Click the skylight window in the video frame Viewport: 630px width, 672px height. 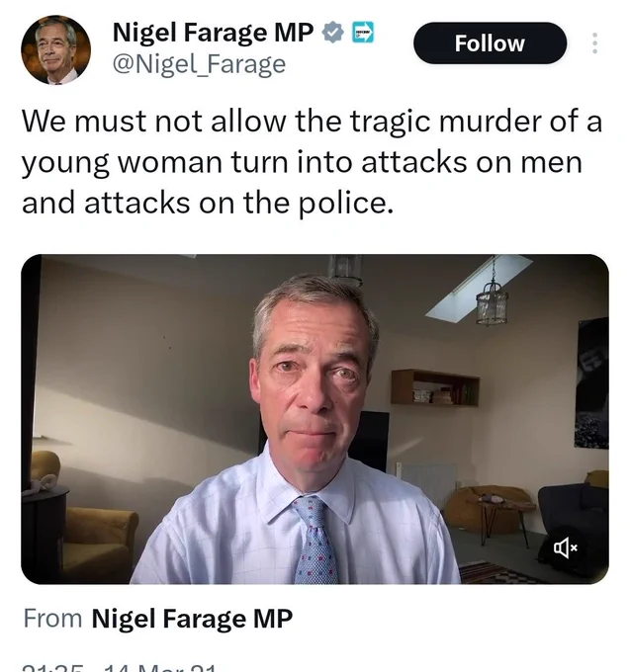tap(479, 288)
